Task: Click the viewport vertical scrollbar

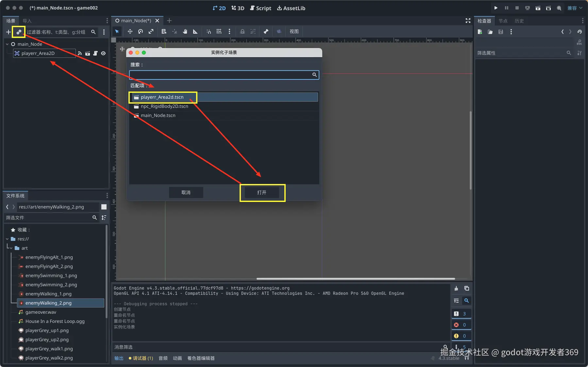Action: tap(471, 150)
